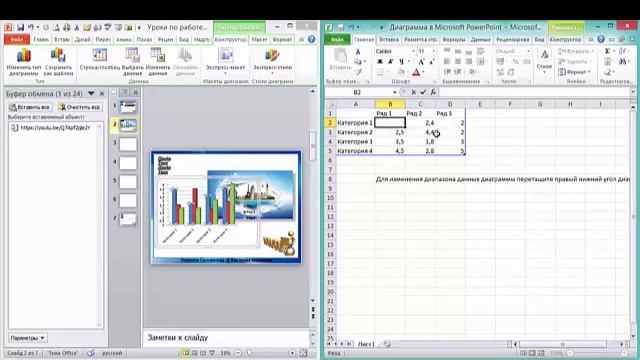Click column E header in Excel
The image size is (640, 360).
point(480,104)
